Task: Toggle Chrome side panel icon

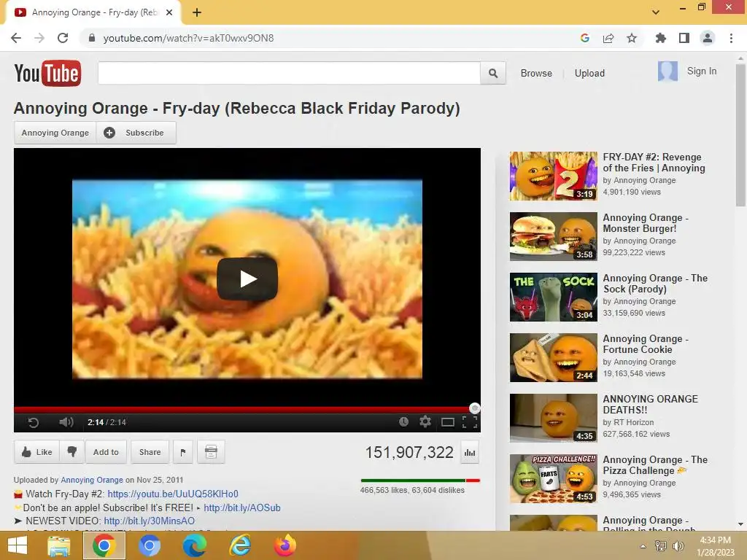Action: pos(684,38)
